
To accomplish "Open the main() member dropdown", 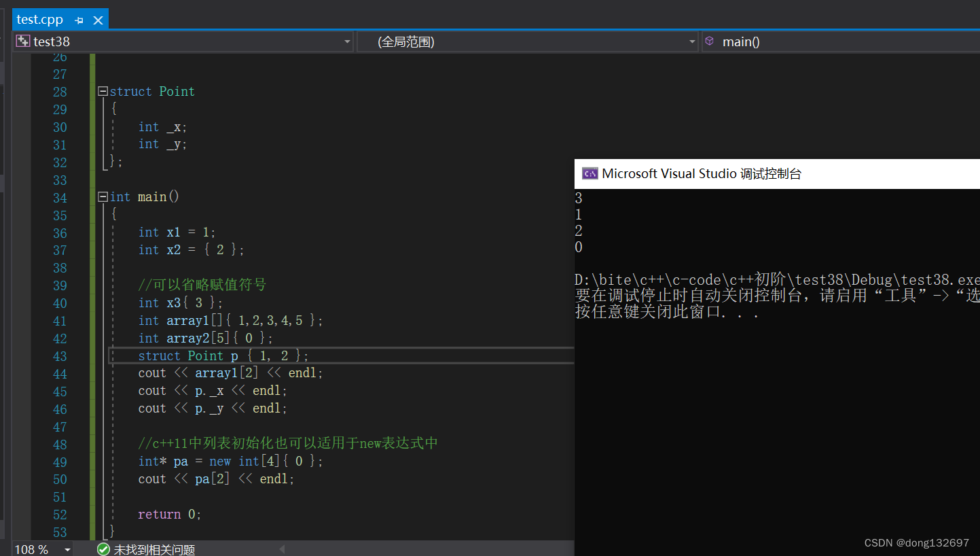I will click(x=841, y=41).
